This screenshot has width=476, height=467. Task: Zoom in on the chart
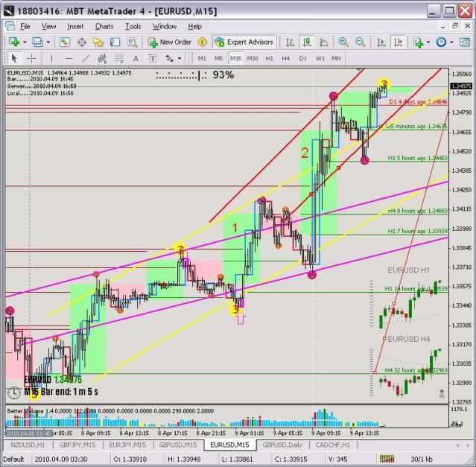click(x=343, y=42)
